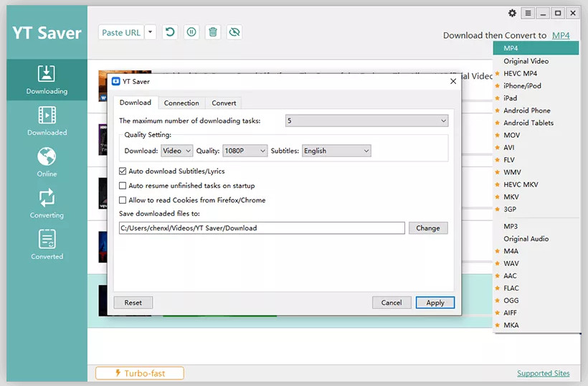Open the Downloaded videos section
588x386 pixels.
pos(47,121)
